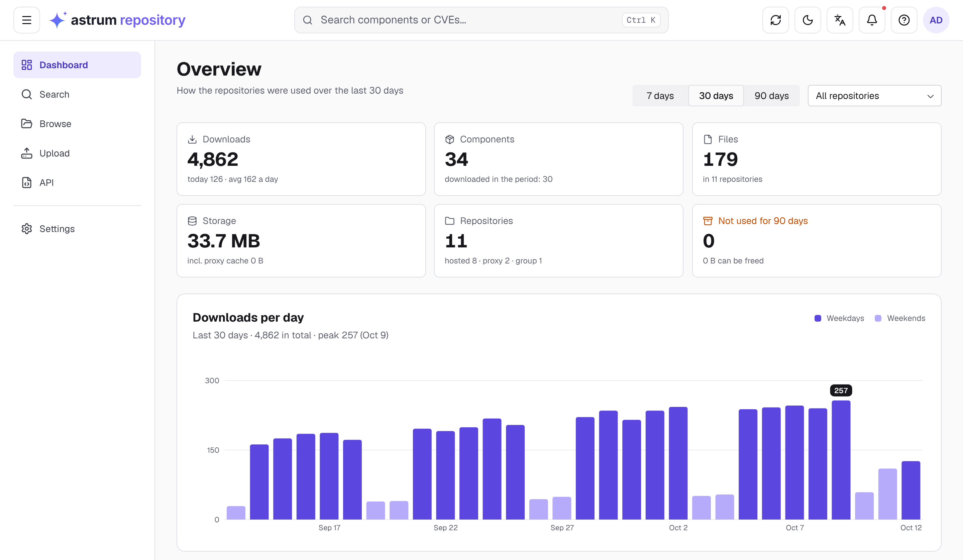
Task: Click the Repositories folder icon
Action: [x=449, y=221]
